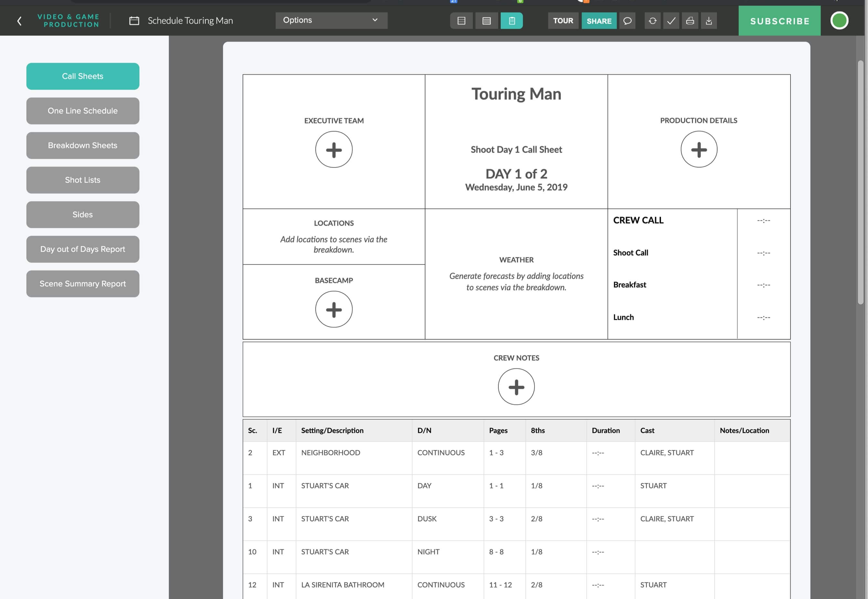The height and width of the screenshot is (599, 868).
Task: Open the stripboard list view
Action: [461, 21]
